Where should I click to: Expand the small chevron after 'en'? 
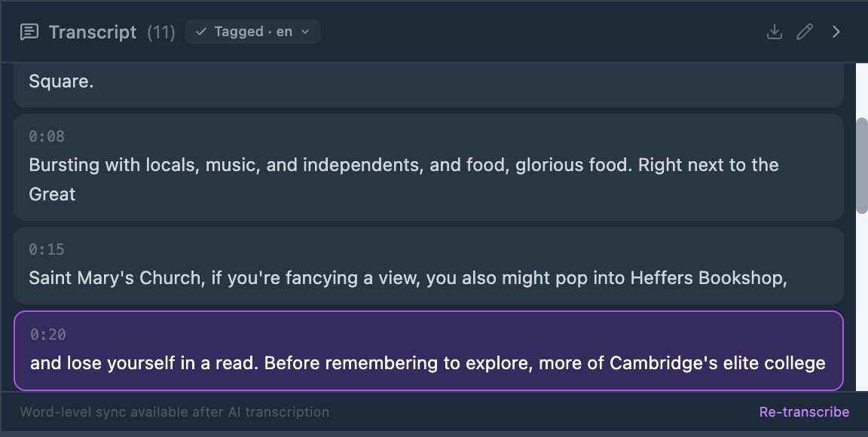coord(305,32)
